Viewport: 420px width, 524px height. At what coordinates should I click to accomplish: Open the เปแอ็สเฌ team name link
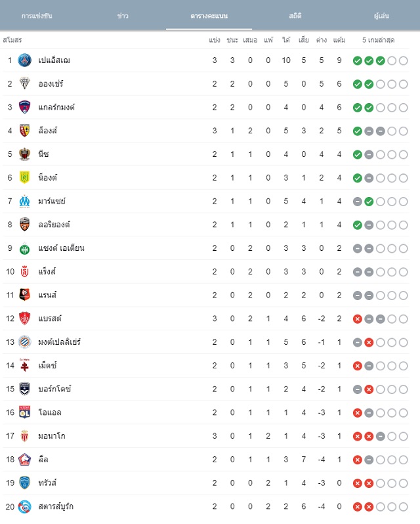coord(54,60)
